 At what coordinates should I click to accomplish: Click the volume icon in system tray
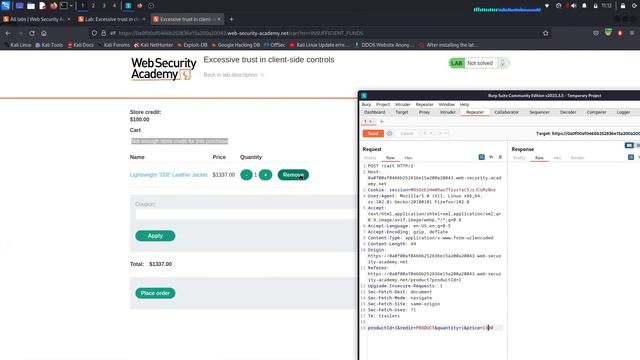tap(574, 6)
